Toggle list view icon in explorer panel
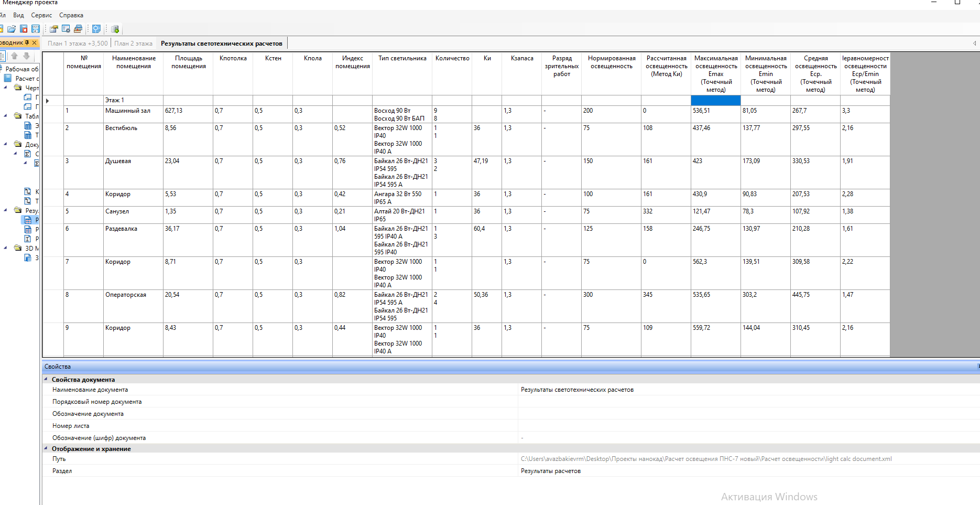 click(2, 56)
